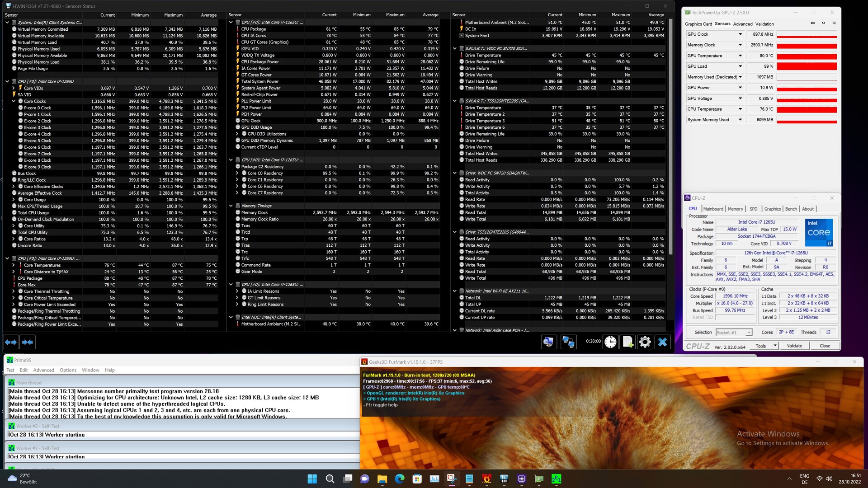Viewport: 868px width, 488px height.
Task: Open HWiNFO sensor settings gear
Action: 645,342
